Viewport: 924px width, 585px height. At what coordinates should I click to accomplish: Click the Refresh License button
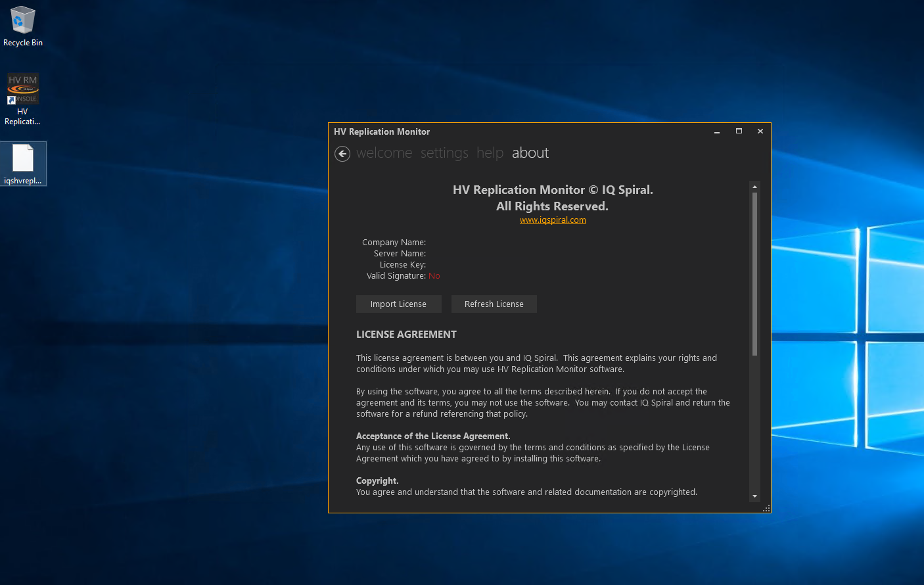[x=494, y=304]
